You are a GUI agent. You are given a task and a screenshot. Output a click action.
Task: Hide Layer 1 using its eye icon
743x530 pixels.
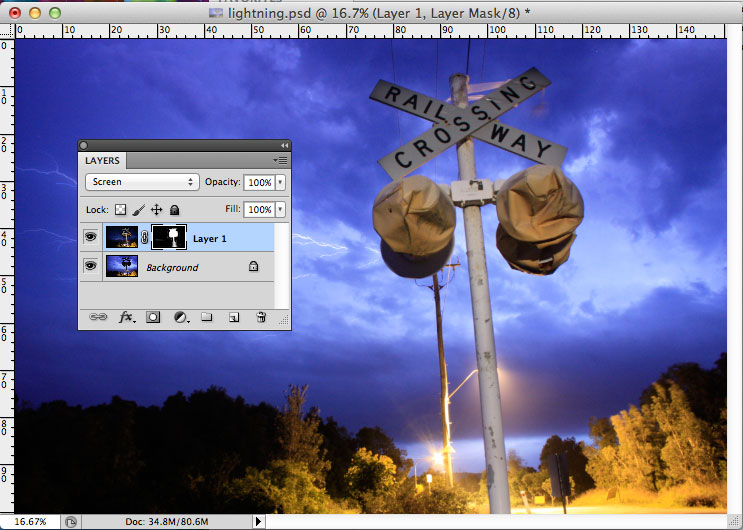(91, 238)
